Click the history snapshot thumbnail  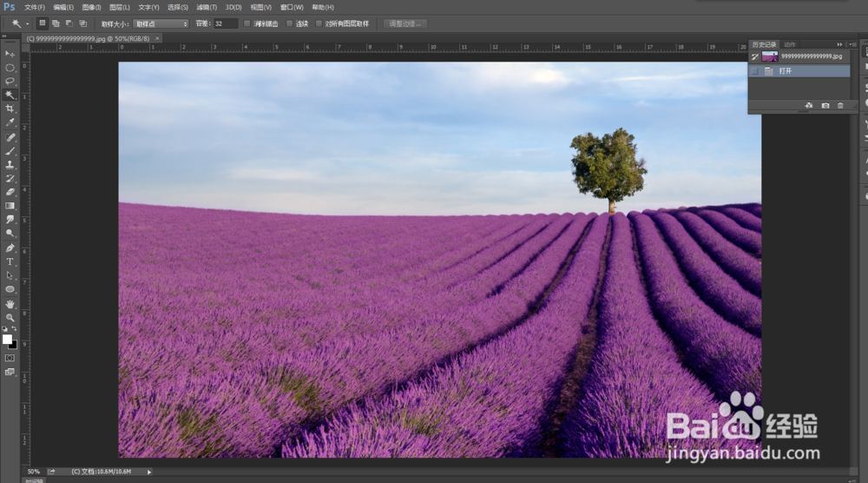click(x=770, y=56)
